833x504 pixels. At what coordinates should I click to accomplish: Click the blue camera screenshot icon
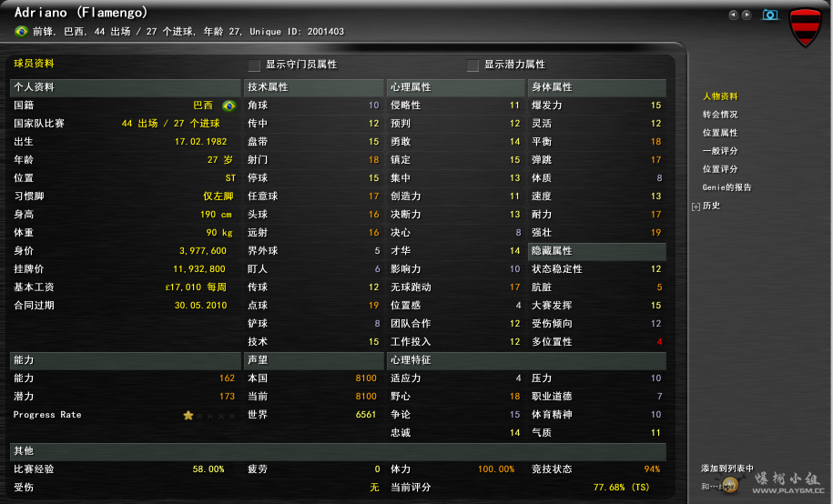click(770, 15)
